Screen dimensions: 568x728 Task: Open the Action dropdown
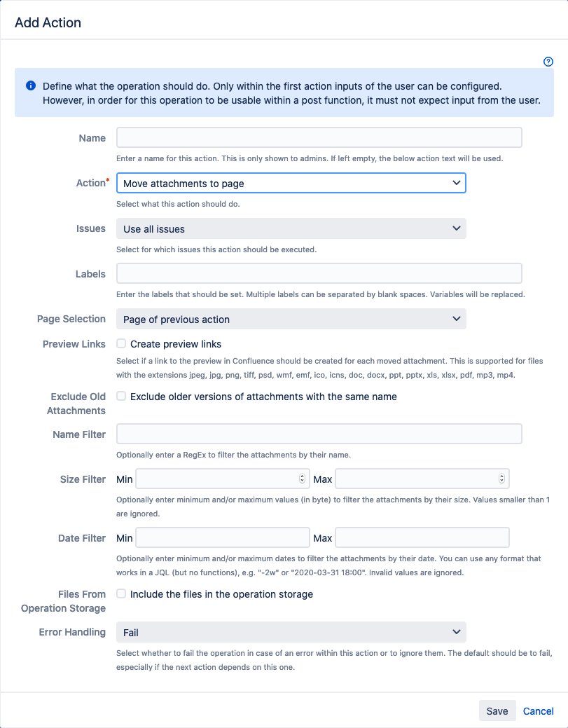point(291,184)
